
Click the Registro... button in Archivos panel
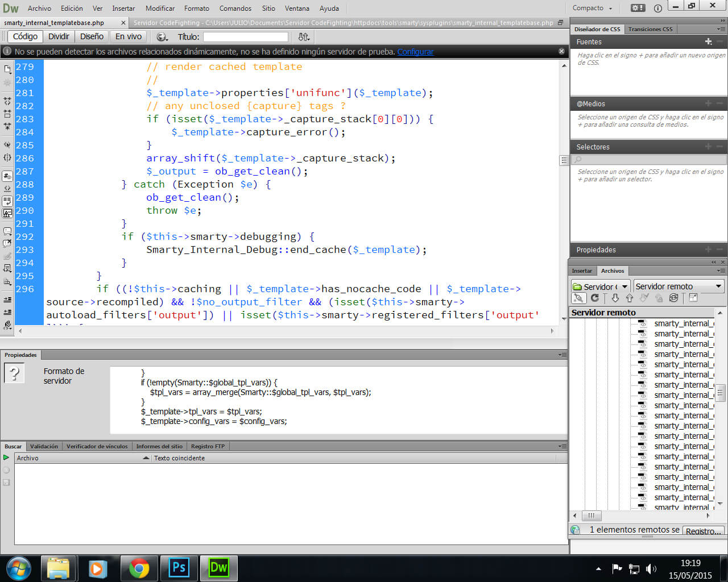click(x=703, y=531)
